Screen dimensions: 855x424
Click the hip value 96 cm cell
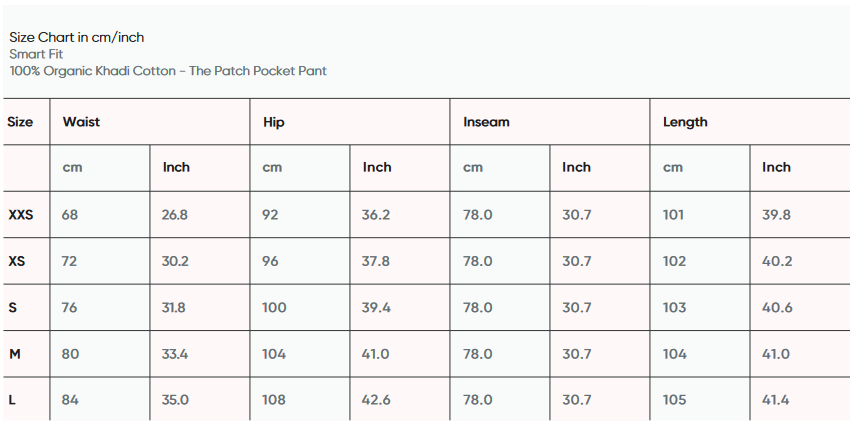pos(270,261)
